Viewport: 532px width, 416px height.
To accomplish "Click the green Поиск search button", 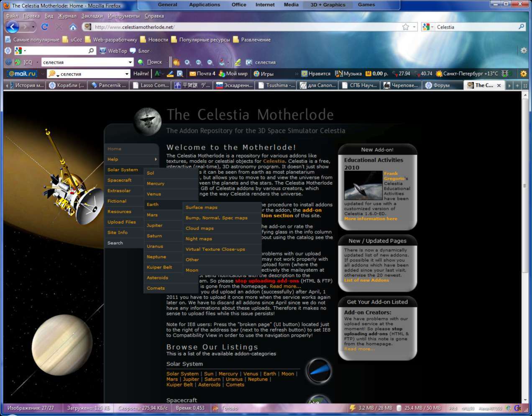I will 150,62.
